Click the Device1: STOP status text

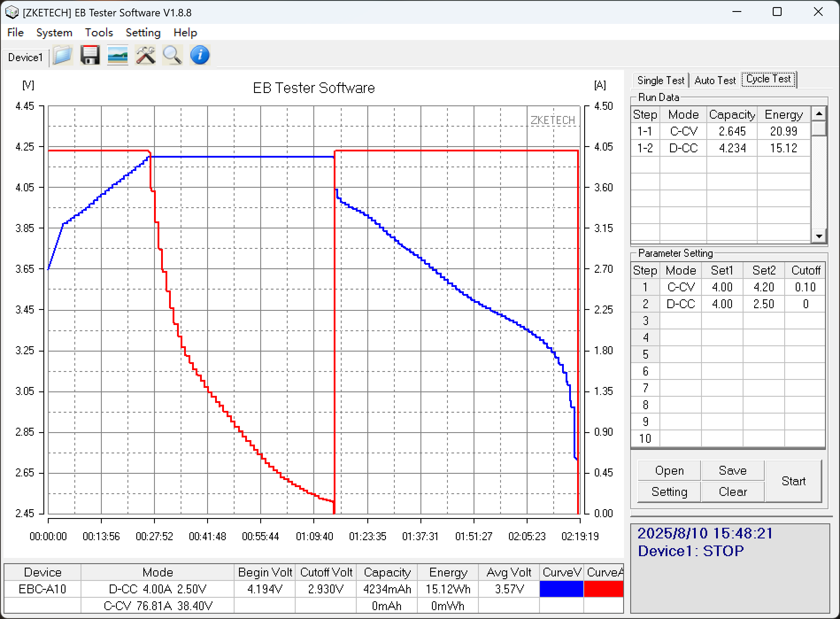pyautogui.click(x=691, y=551)
